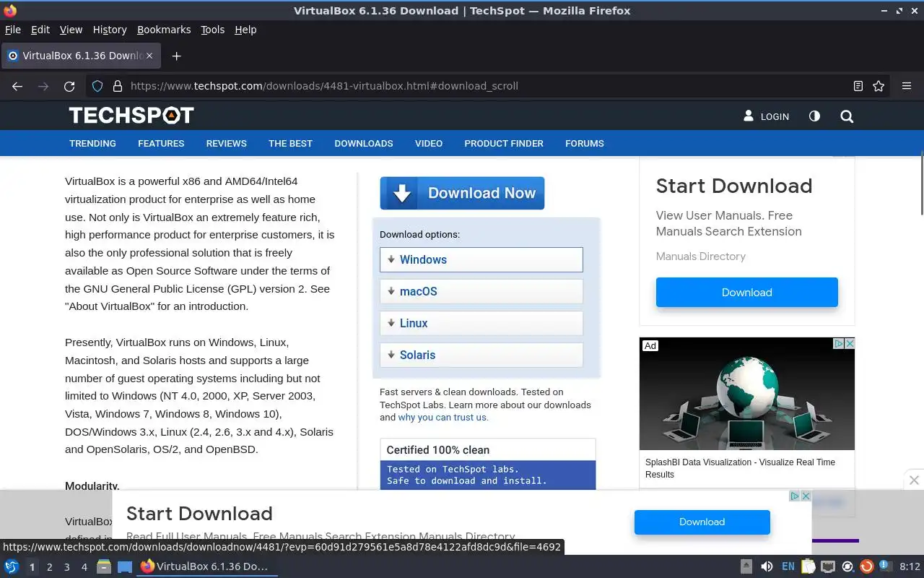Dismiss the floating ad close X at right edge
The image size is (924, 578).
[x=914, y=480]
